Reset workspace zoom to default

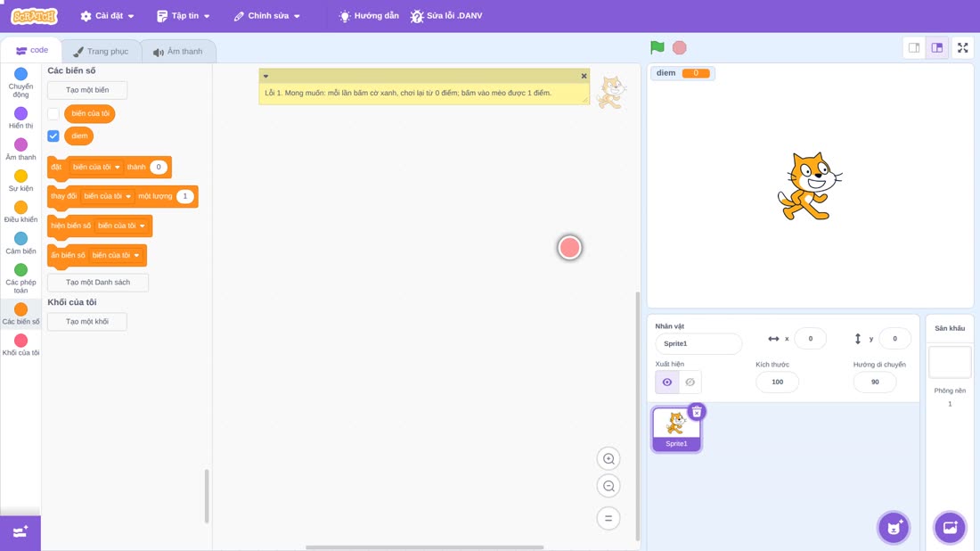608,519
